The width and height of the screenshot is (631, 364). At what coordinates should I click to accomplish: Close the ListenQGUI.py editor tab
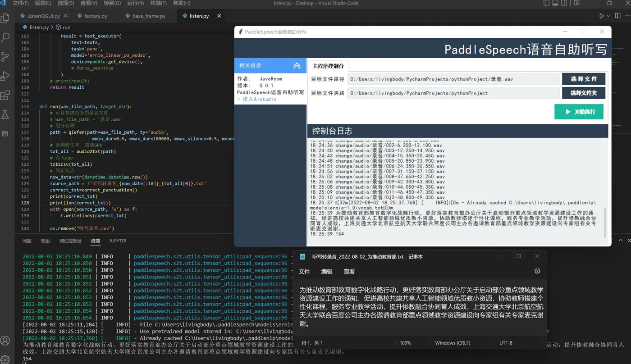[x=66, y=16]
